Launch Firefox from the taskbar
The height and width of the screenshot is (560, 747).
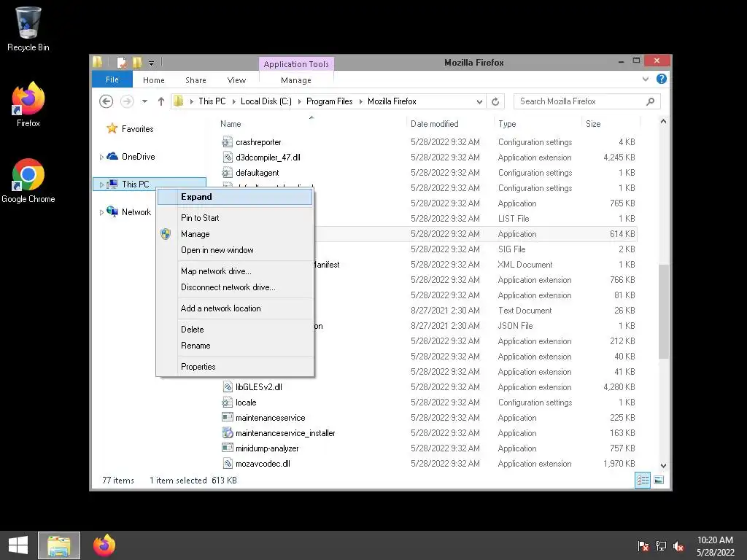[x=104, y=545]
